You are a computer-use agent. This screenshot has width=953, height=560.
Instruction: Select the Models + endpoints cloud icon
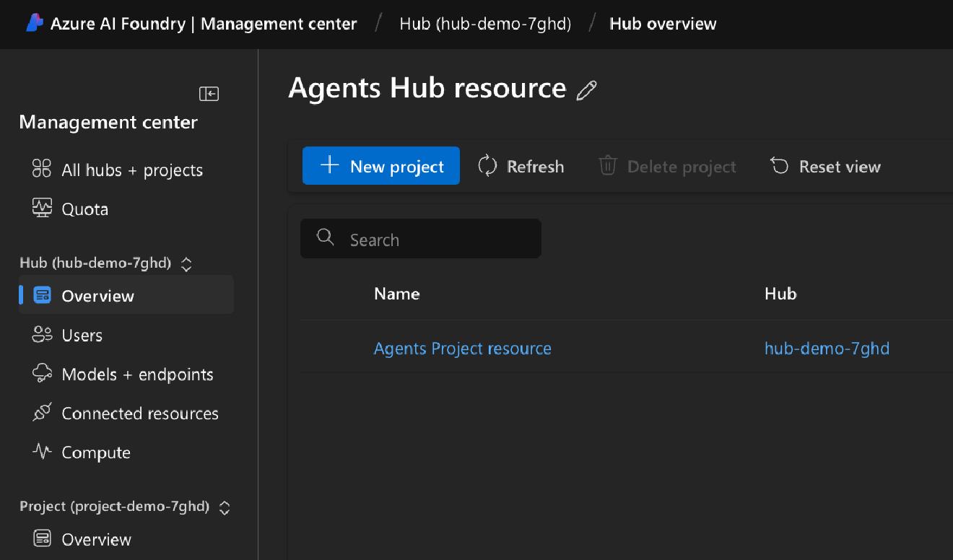coord(41,374)
